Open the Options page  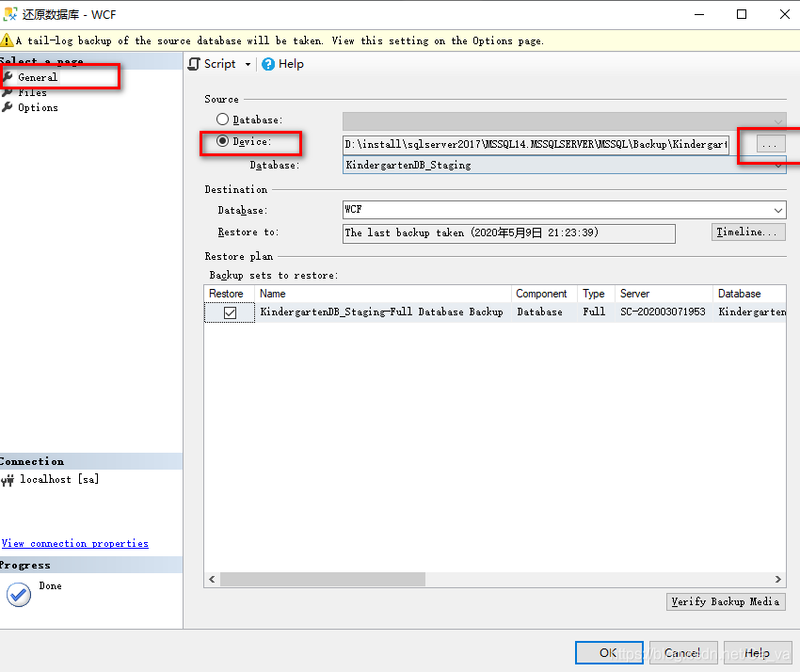[38, 107]
